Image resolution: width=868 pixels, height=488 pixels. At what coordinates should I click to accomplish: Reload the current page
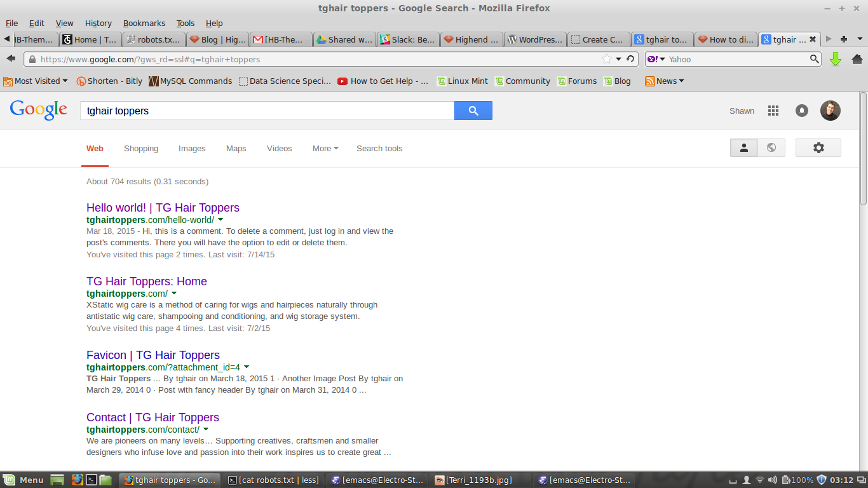tap(630, 59)
